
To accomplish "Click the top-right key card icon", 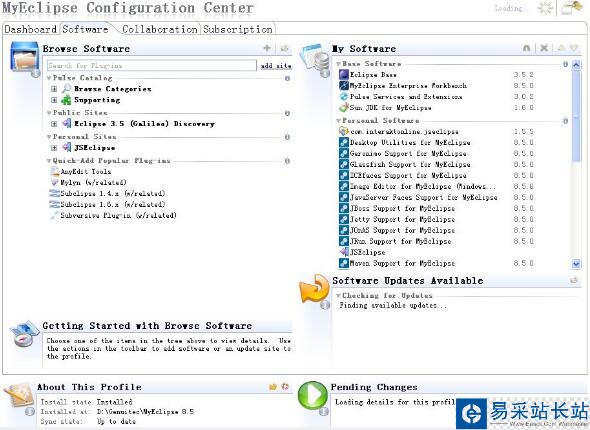I will click(x=571, y=8).
